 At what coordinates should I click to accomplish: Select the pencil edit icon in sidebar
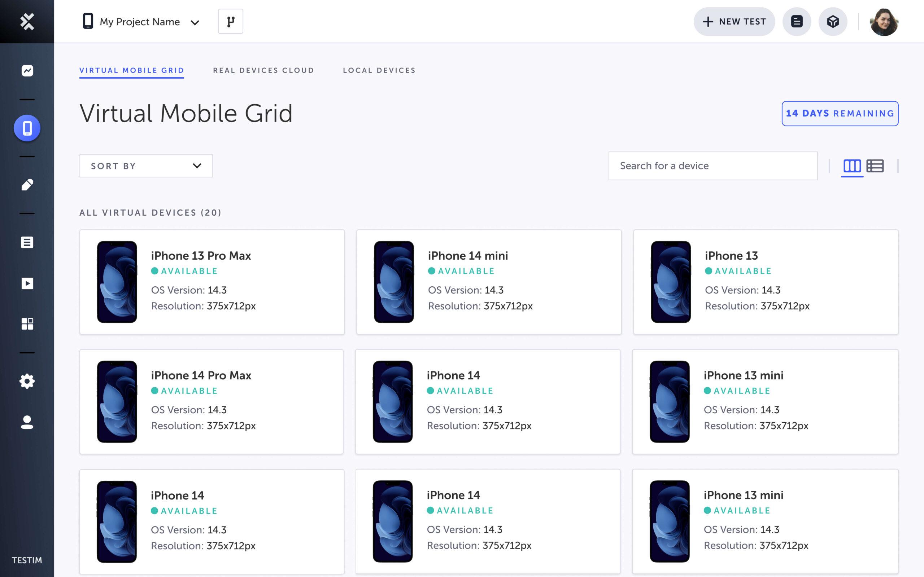(27, 185)
